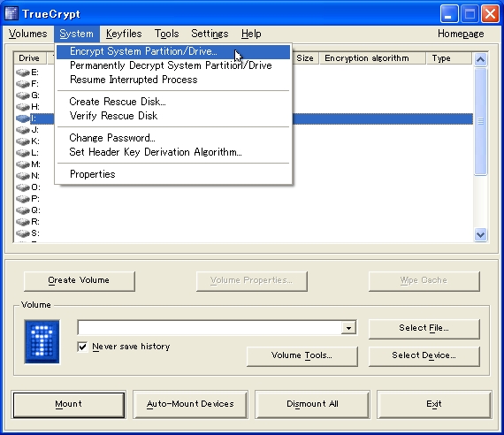Click the L: drive icon

click(23, 153)
